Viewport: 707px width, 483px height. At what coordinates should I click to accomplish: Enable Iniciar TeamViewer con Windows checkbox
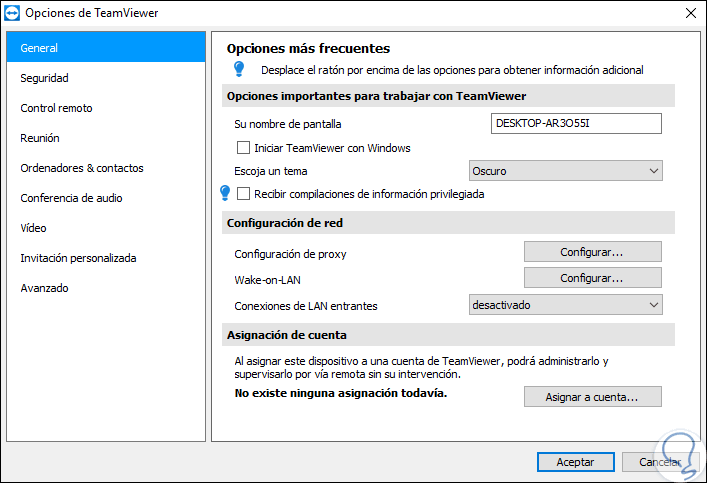(x=243, y=147)
